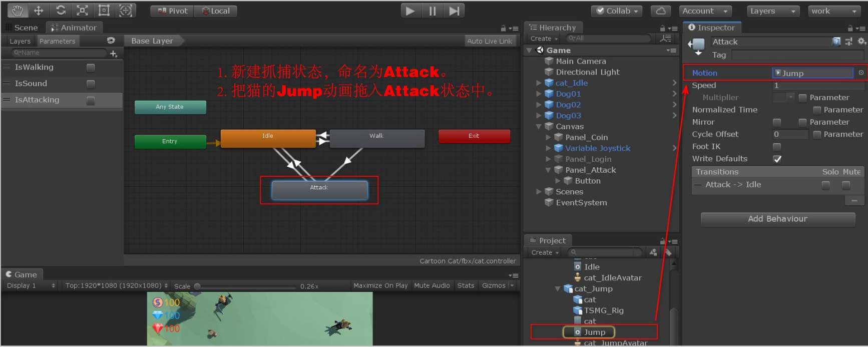Open the Hierarchy Create dropdown
Image resolution: width=868 pixels, height=347 pixels.
pos(544,39)
